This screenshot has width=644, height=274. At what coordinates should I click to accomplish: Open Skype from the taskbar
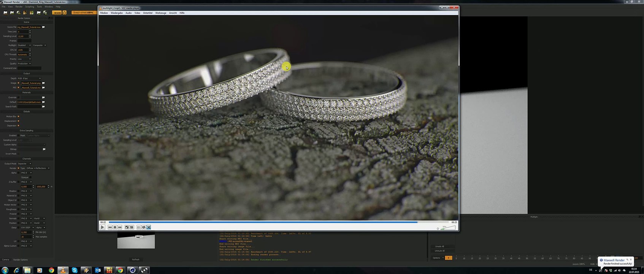pyautogui.click(x=75, y=270)
